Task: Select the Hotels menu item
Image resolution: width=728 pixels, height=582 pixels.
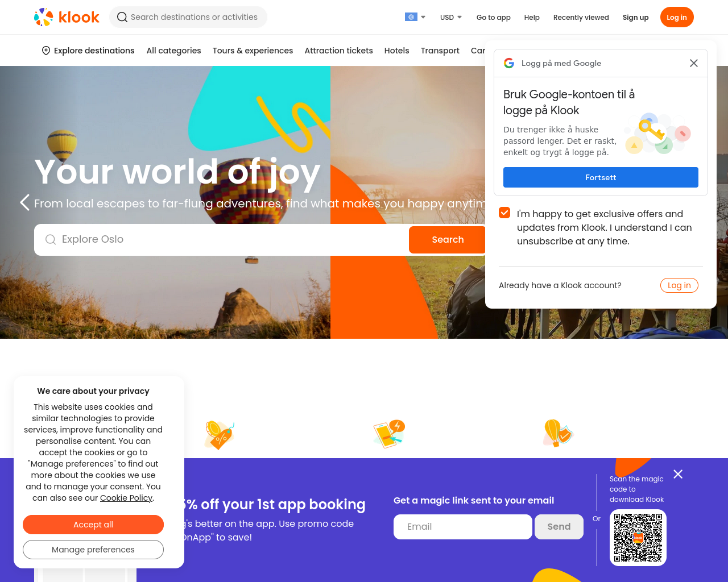Action: (396, 51)
